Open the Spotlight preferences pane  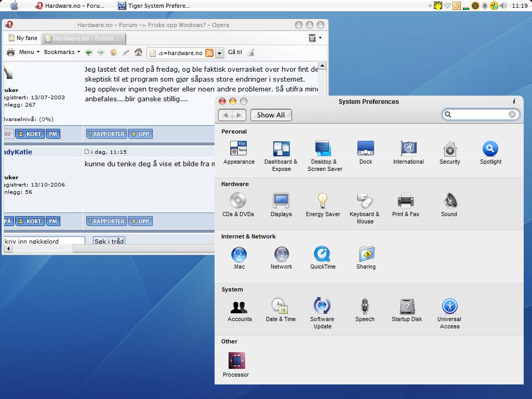pos(490,150)
